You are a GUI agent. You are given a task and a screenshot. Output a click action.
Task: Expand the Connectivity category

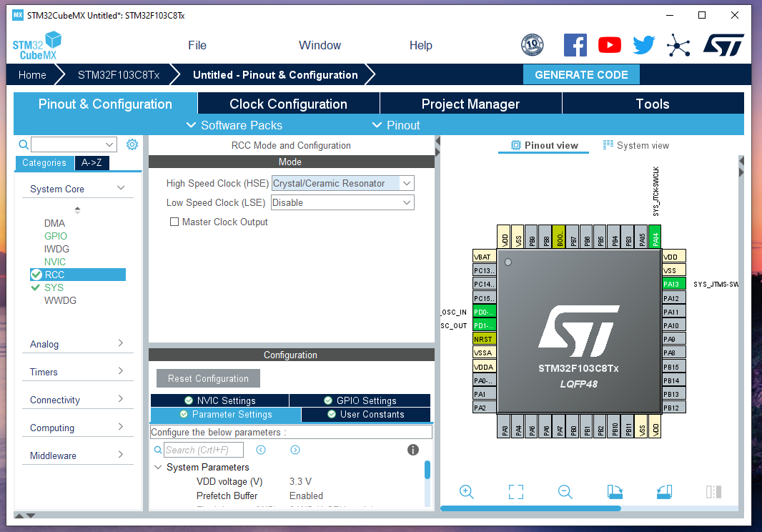121,399
